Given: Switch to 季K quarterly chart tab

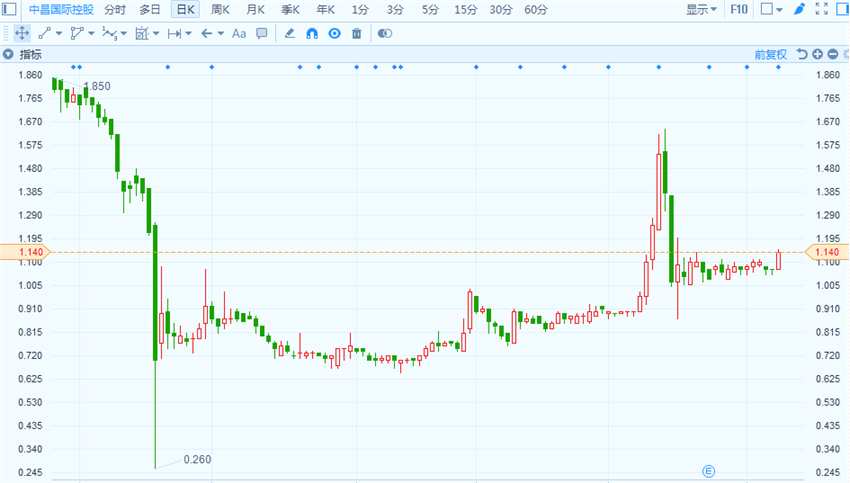Looking at the screenshot, I should (x=291, y=10).
